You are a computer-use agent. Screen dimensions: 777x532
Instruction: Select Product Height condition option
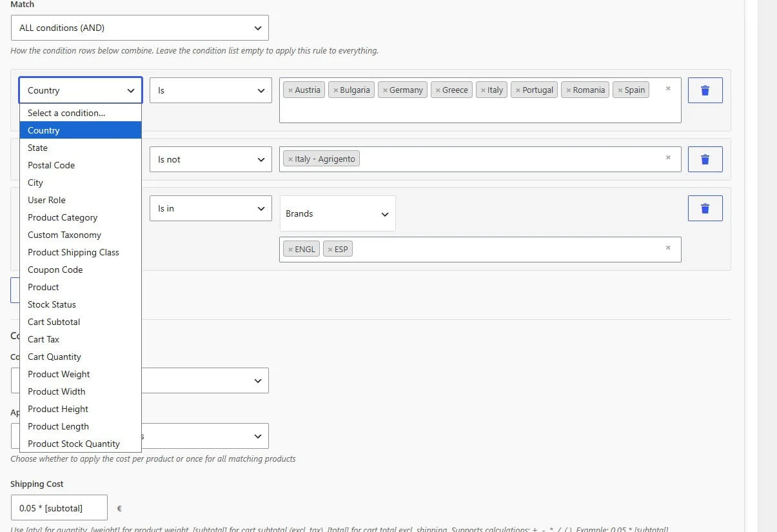click(81, 409)
